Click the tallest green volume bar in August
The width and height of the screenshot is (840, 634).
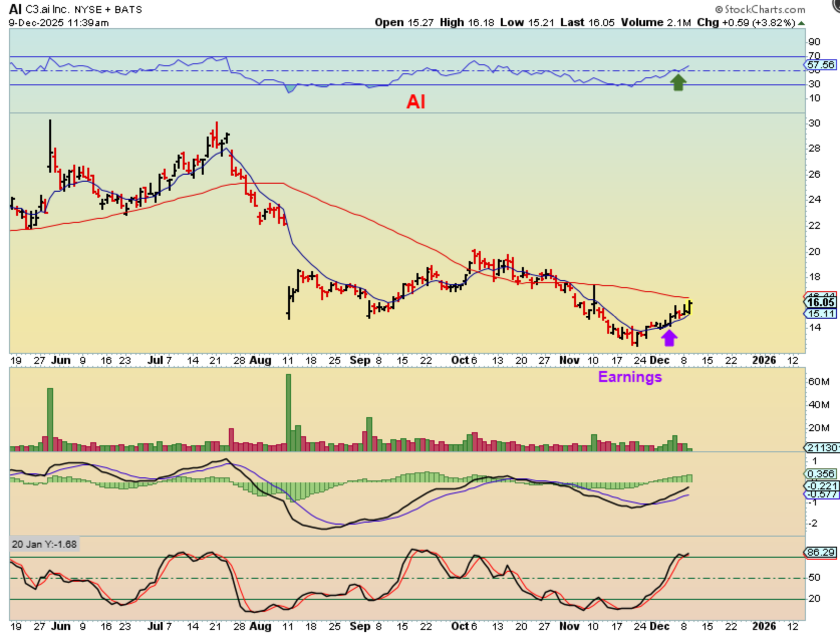(x=289, y=412)
